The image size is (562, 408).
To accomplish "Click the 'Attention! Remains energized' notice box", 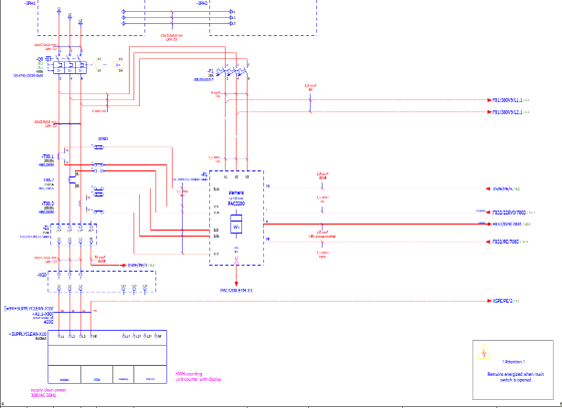I will click(x=513, y=370).
